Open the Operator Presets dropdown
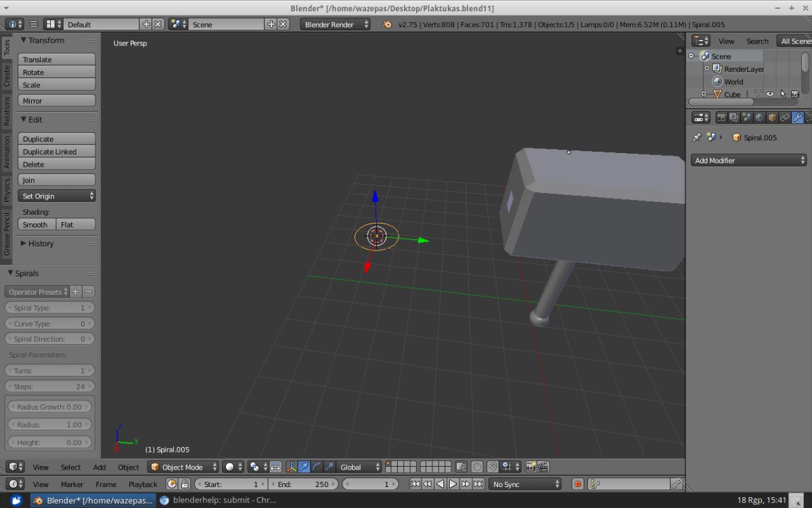Screen dimensions: 812x508 (37, 292)
